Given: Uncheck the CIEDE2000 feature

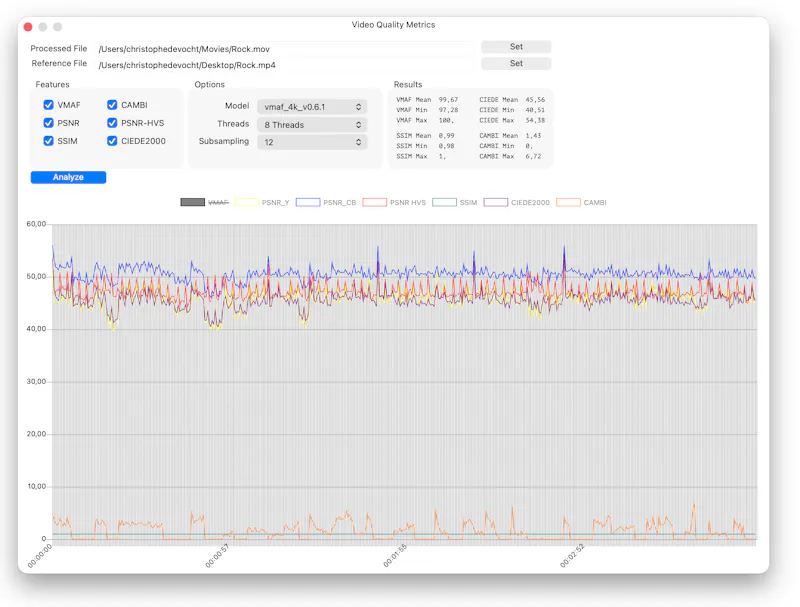Looking at the screenshot, I should [112, 141].
